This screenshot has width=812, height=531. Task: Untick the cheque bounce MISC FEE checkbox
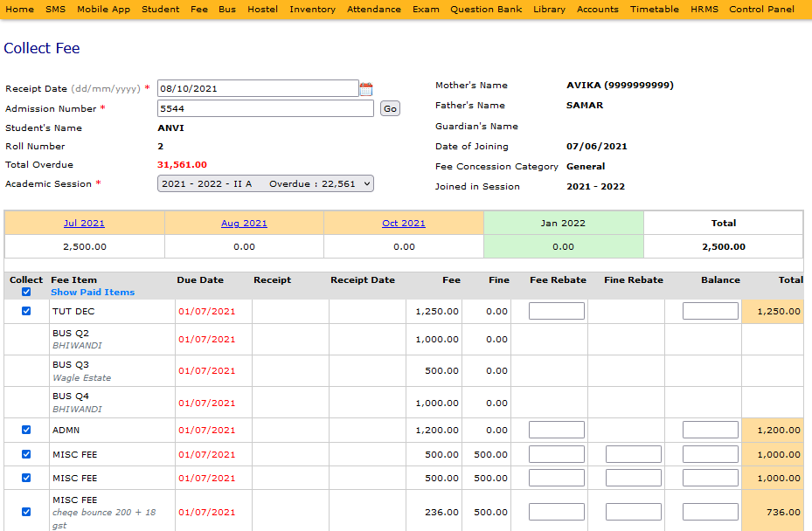click(26, 512)
